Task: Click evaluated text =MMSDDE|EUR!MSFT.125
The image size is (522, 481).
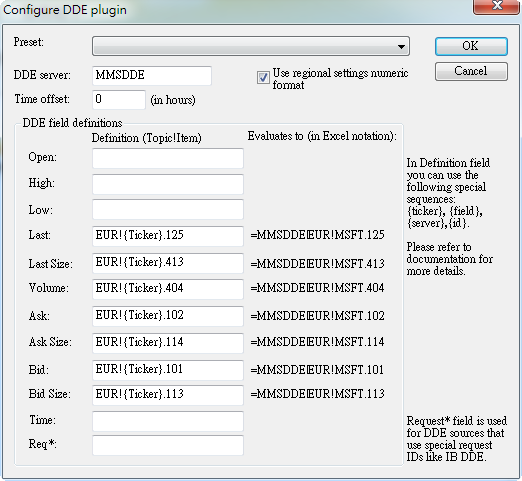Action: pos(317,235)
